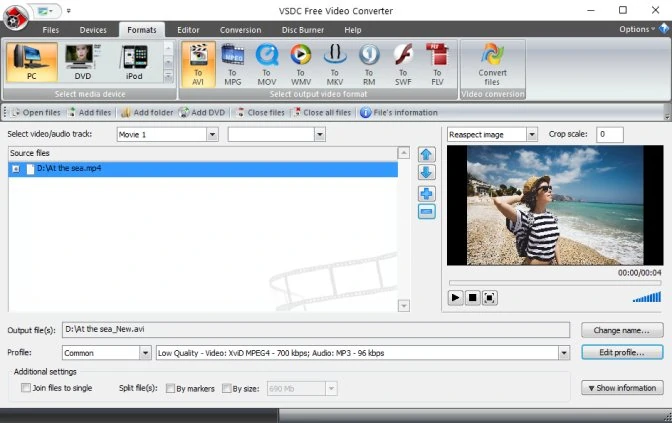The image size is (672, 423).
Task: Choose the To MKV output format
Action: point(335,64)
